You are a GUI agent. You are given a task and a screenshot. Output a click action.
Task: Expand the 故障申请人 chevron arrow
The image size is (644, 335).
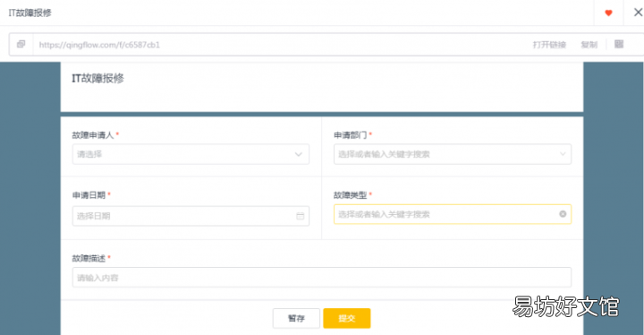click(299, 154)
